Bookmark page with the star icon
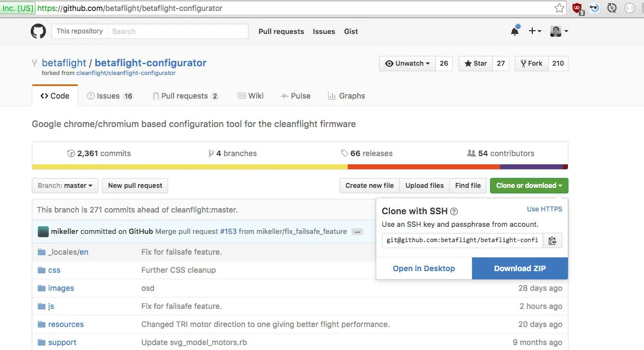The height and width of the screenshot is (350, 644). [559, 8]
